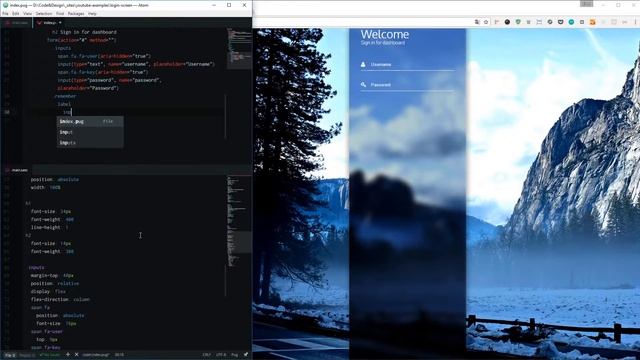
Task: Open the View menu in Atom
Action: (27, 13)
